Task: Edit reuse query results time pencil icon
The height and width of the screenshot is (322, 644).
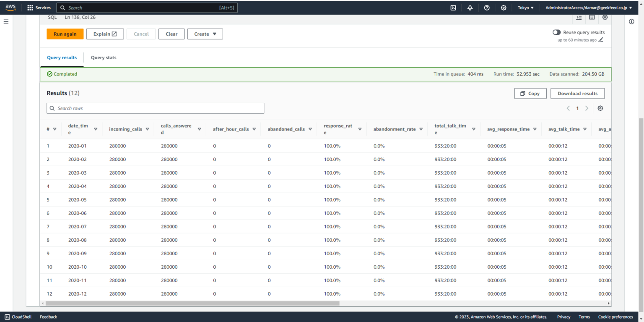Action: (x=601, y=40)
